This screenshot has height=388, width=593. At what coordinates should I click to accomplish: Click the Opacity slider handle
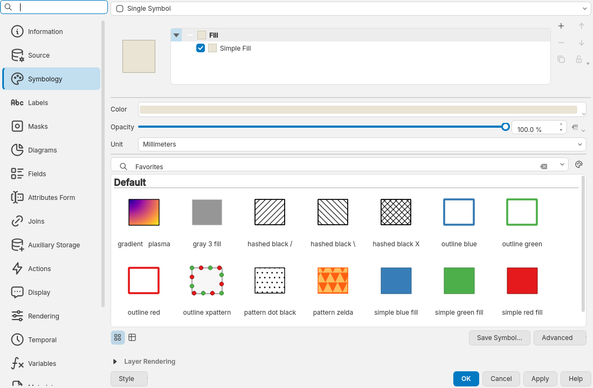(505, 127)
